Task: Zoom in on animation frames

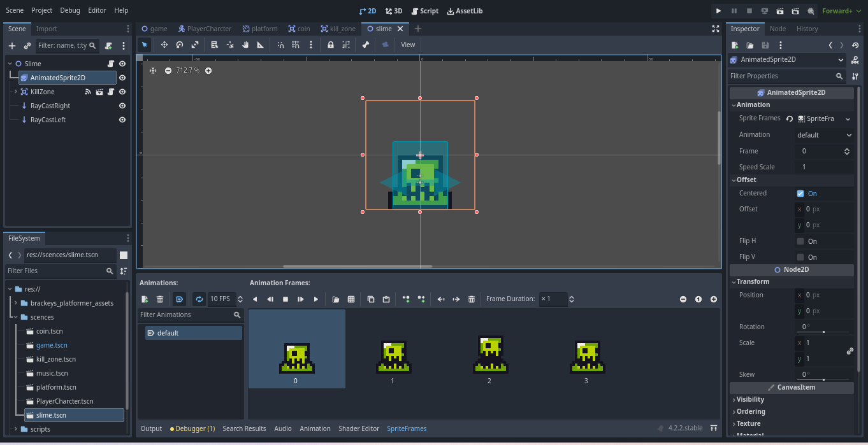Action: [x=714, y=299]
